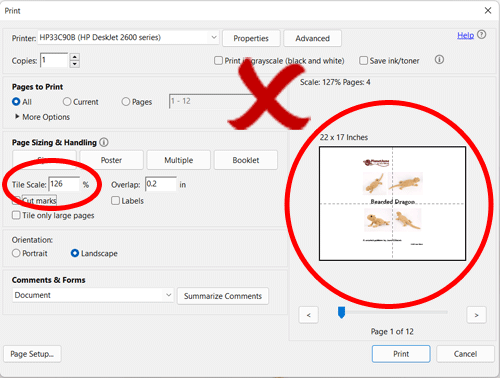Click the Bearded Dragon print preview

(392, 203)
